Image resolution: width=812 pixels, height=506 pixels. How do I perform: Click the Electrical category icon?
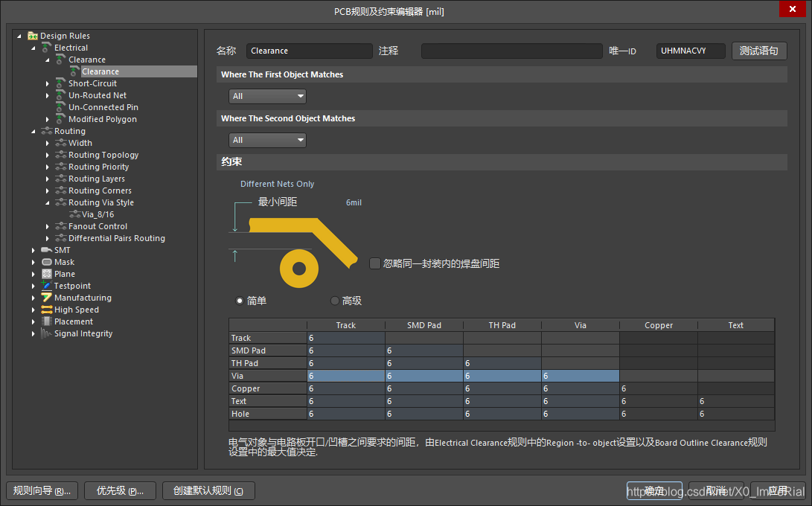pos(47,48)
